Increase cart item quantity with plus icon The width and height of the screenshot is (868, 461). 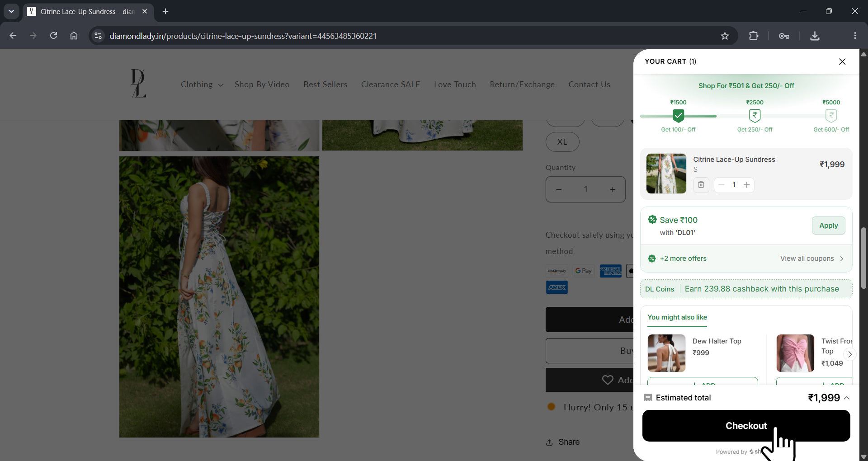click(746, 185)
